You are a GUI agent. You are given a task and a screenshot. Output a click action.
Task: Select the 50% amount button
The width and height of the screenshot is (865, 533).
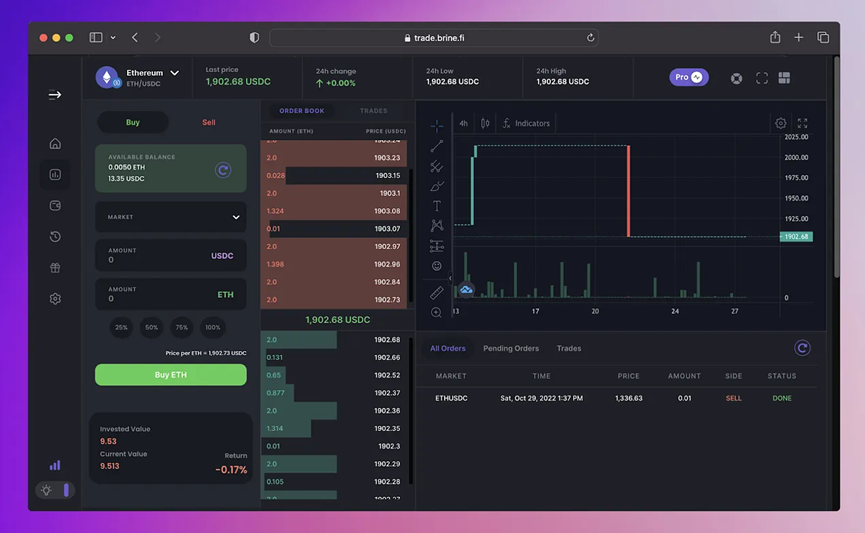(152, 327)
